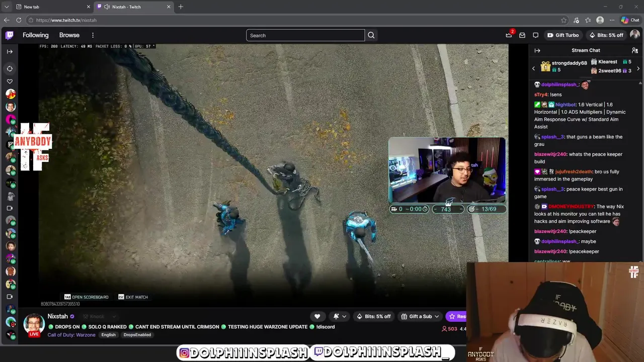Click viewer count 503
644x362 pixels.
pyautogui.click(x=449, y=329)
